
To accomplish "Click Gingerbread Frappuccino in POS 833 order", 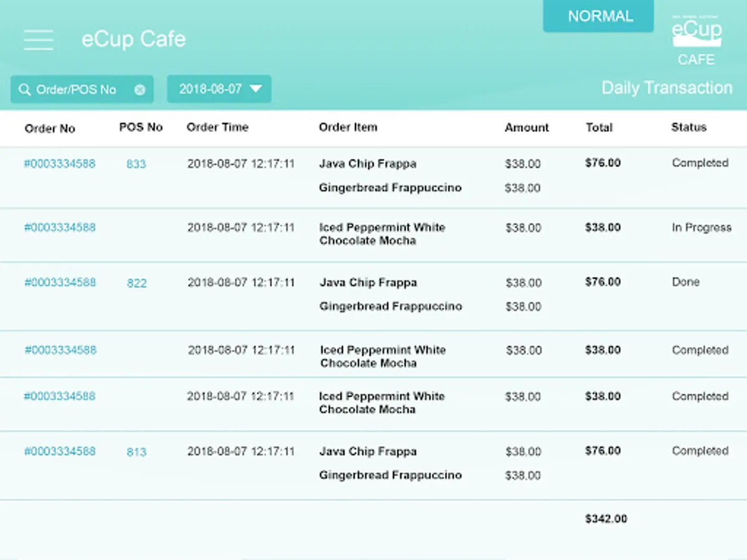I will coord(390,187).
